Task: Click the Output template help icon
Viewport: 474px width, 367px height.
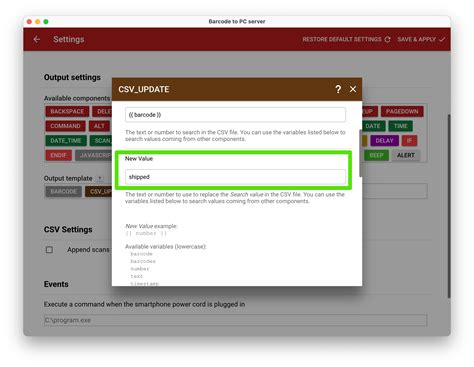Action: [100, 178]
